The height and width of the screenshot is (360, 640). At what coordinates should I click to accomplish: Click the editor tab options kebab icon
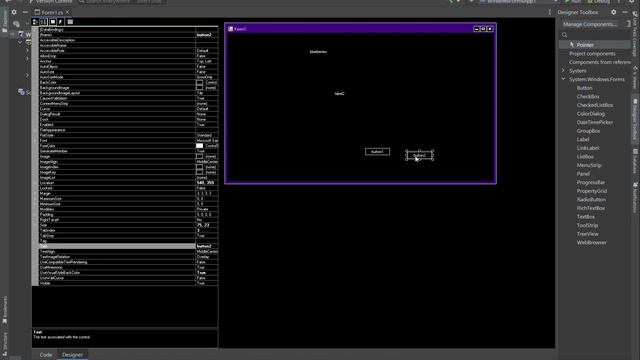tap(549, 12)
